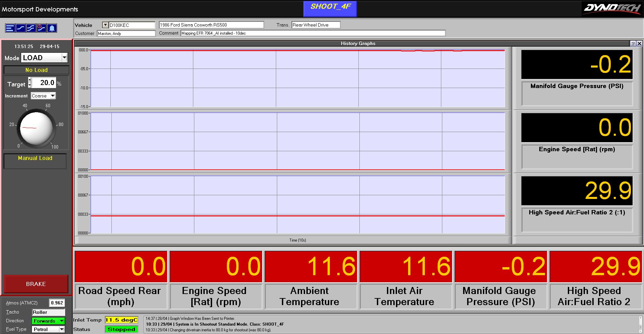
Task: Click the SHOOT_4F class button
Action: 330,9
